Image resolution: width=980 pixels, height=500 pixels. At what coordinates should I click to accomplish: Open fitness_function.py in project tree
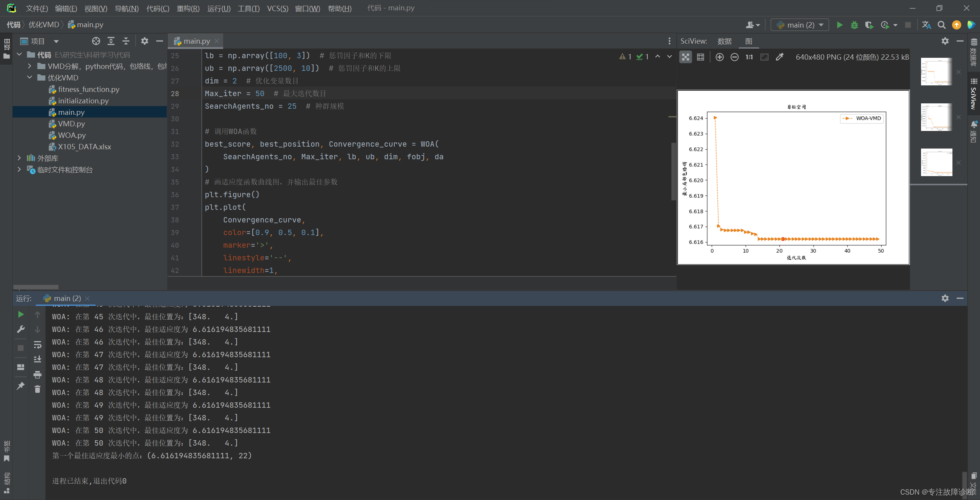[x=88, y=89]
